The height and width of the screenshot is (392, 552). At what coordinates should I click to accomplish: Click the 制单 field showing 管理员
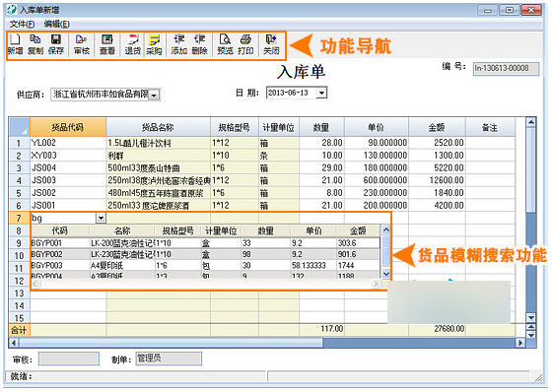point(169,359)
